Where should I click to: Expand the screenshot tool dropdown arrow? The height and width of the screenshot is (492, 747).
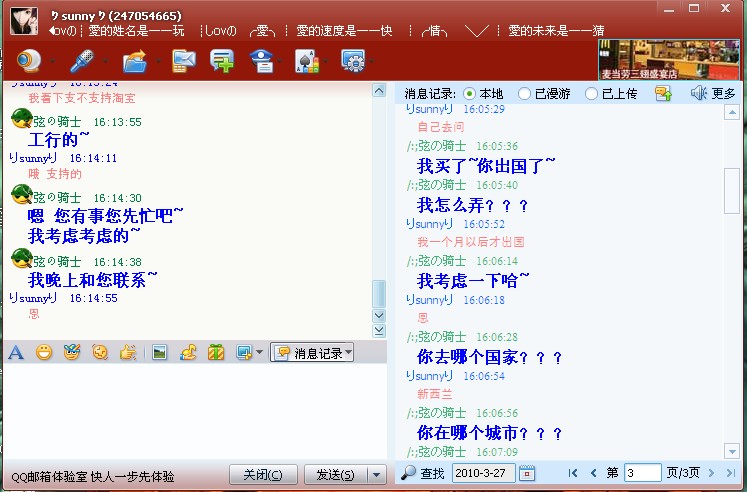pos(259,353)
